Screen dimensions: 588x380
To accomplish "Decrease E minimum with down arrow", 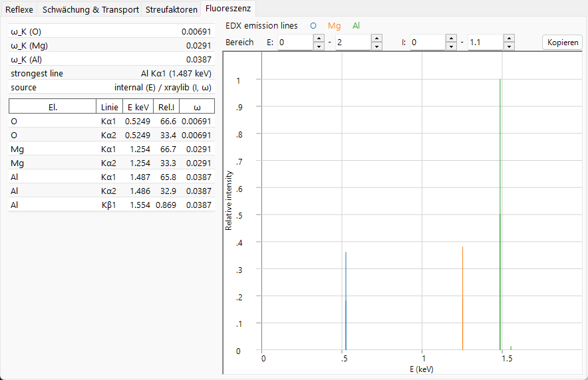I will 319,46.
